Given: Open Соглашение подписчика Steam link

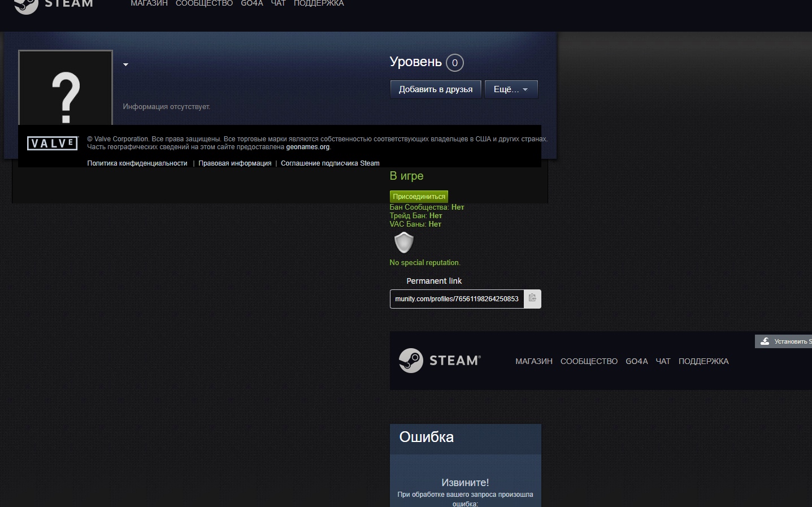Looking at the screenshot, I should click(x=330, y=163).
